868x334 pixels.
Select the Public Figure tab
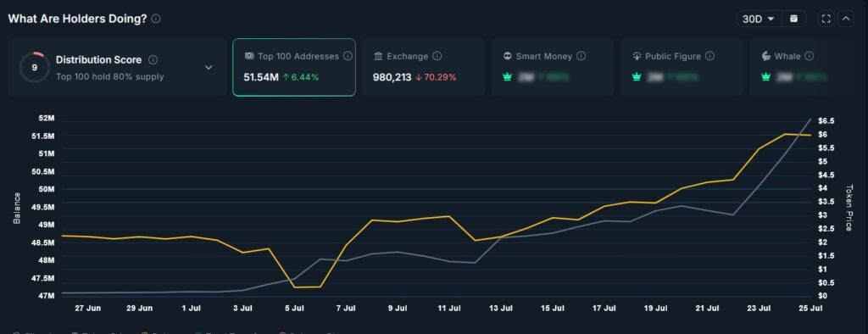tap(682, 67)
